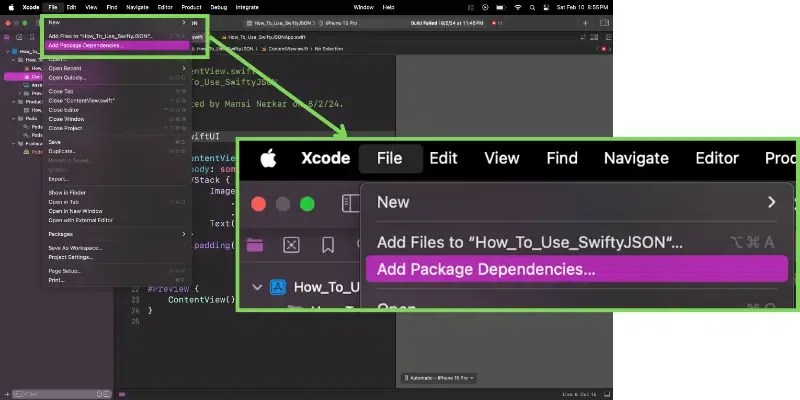Go to previous issue arrow in jump bar
The height and width of the screenshot is (400, 800).
597,48
